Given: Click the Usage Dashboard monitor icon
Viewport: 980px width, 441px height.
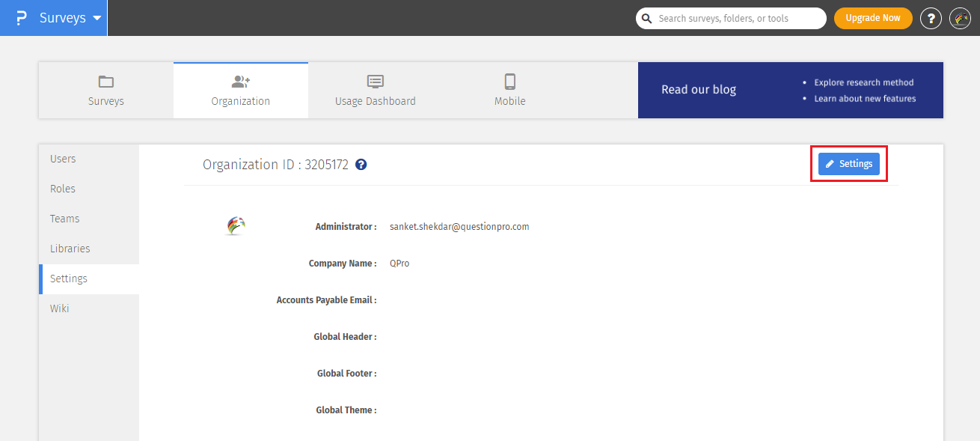Looking at the screenshot, I should [x=376, y=82].
